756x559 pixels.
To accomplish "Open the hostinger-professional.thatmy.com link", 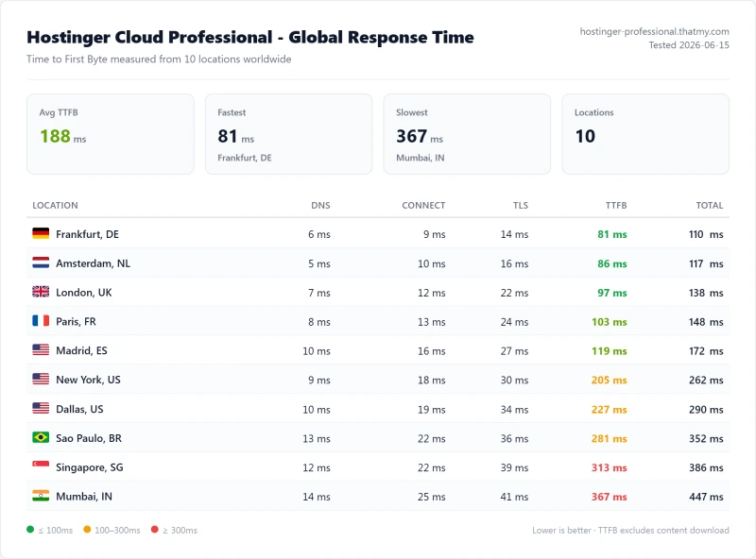I will point(654,31).
